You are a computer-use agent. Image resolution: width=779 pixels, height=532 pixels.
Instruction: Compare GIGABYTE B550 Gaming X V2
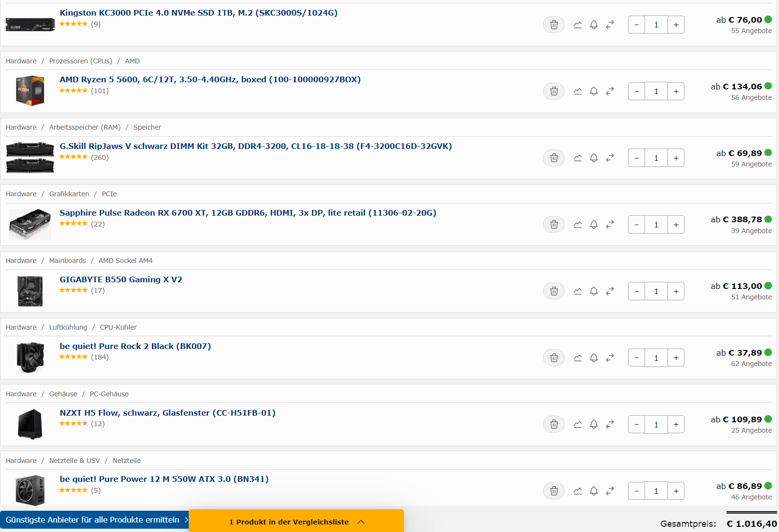click(x=610, y=291)
